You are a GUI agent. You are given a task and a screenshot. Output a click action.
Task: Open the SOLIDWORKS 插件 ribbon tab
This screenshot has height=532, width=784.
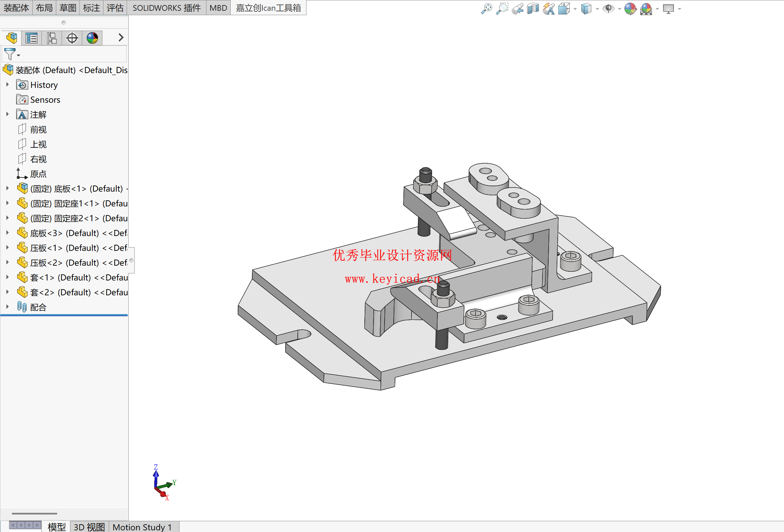(x=167, y=8)
